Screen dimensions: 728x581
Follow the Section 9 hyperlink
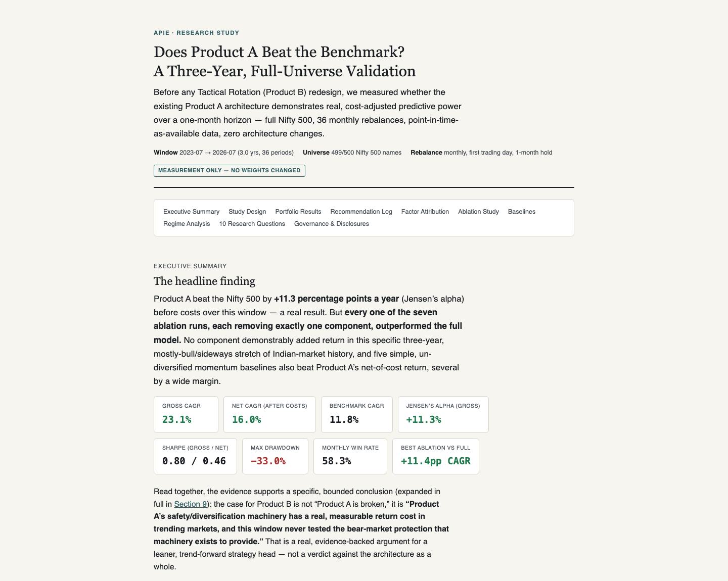[191, 504]
